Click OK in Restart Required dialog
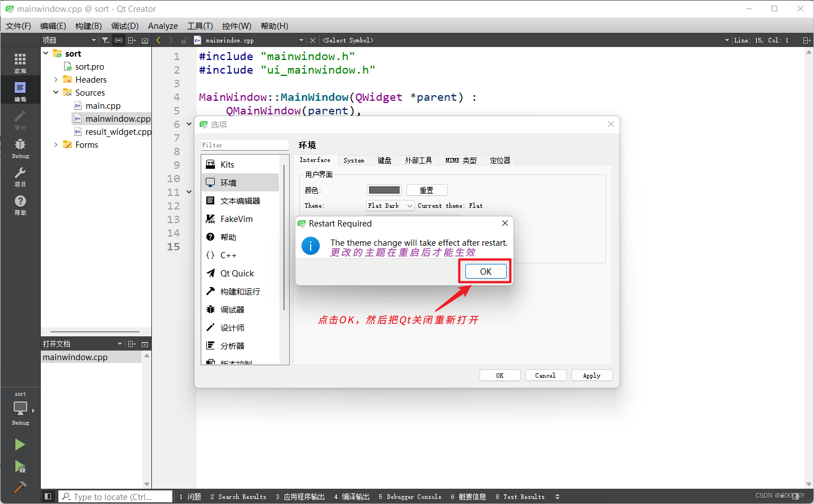This screenshot has width=814, height=504. (486, 271)
